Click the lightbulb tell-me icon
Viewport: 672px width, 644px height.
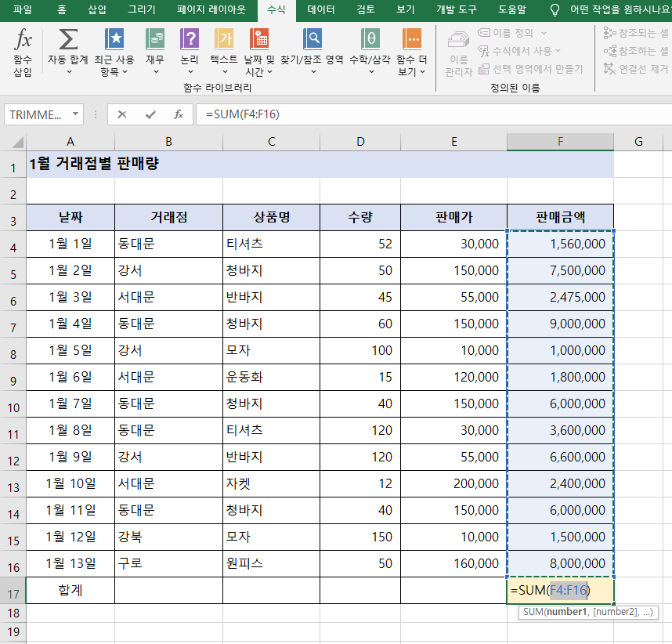coord(555,10)
